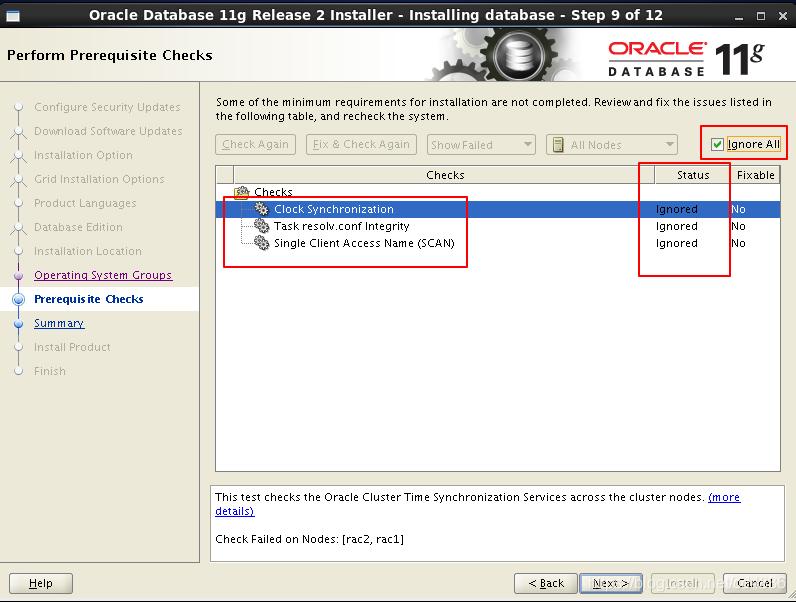Screen dimensions: 796x602
Task: Select the Clock Synchronization row
Action: click(x=498, y=209)
